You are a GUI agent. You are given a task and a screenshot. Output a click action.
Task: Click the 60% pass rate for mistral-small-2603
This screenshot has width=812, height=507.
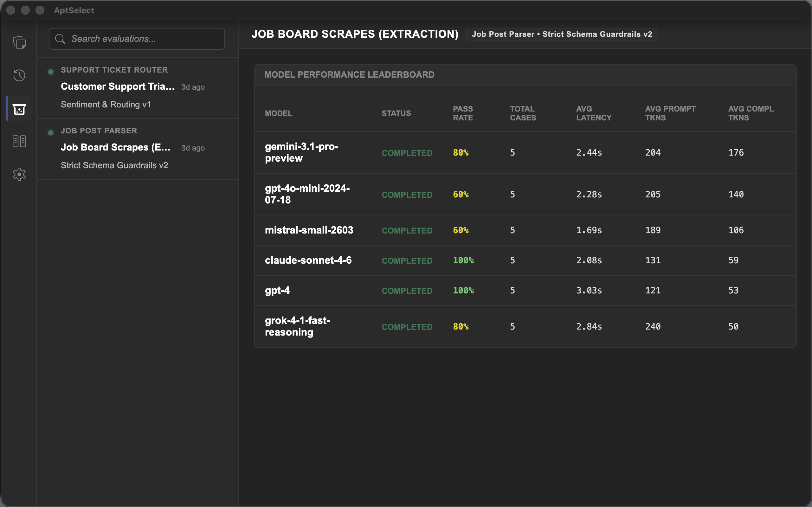(461, 230)
